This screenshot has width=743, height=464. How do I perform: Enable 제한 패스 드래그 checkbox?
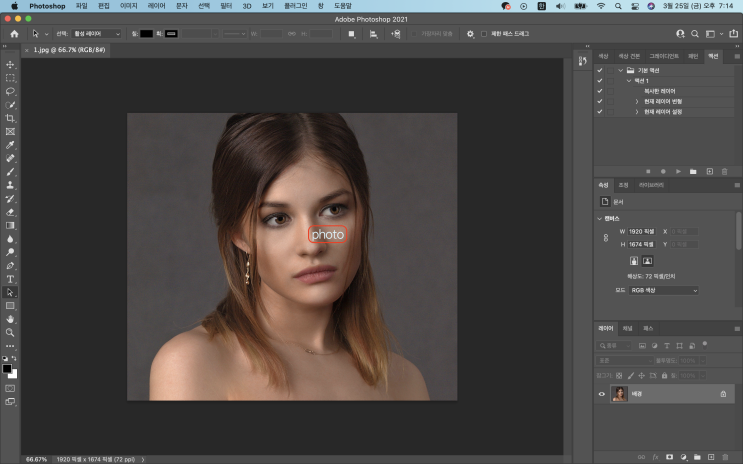pyautogui.click(x=484, y=34)
